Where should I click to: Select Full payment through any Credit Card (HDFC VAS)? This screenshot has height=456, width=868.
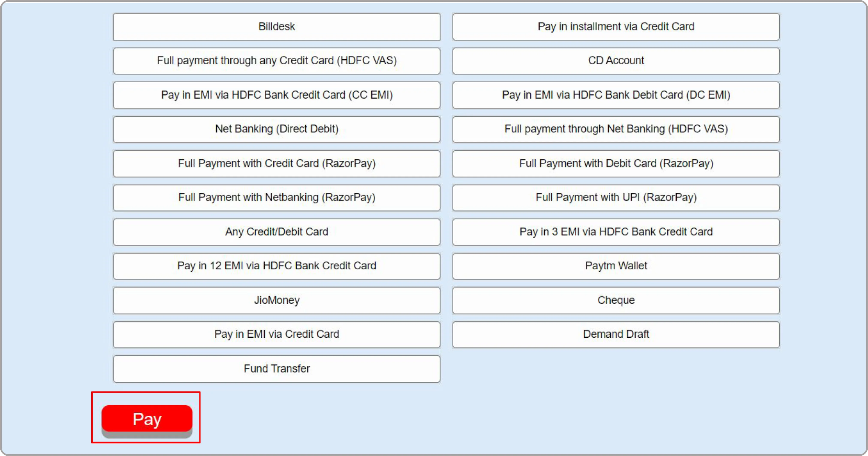pos(277,61)
